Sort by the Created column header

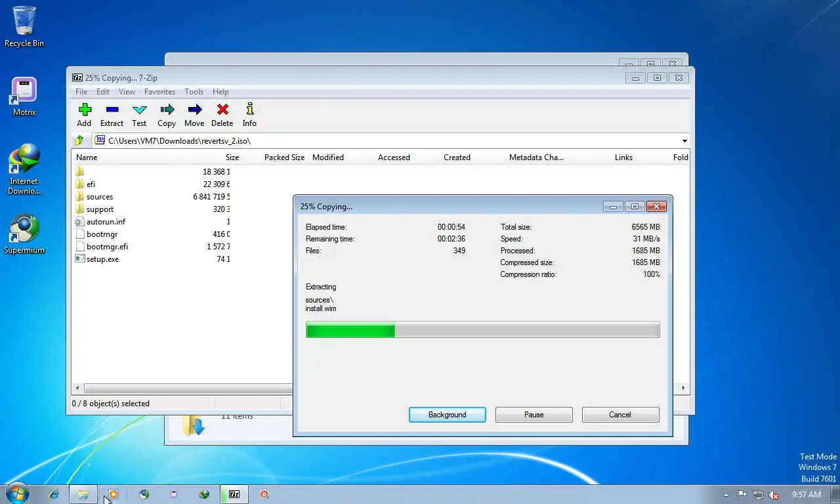click(x=472, y=157)
